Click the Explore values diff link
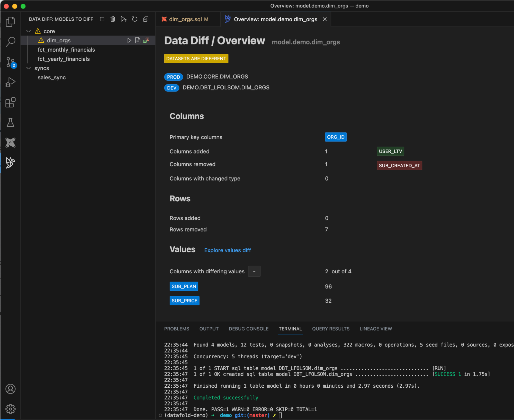The image size is (514, 420). pos(227,250)
